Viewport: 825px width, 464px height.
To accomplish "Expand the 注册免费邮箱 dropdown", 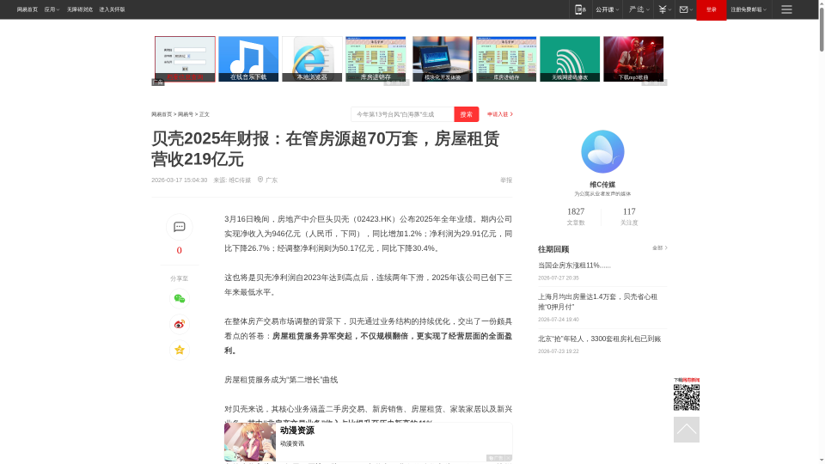I will pyautogui.click(x=748, y=9).
